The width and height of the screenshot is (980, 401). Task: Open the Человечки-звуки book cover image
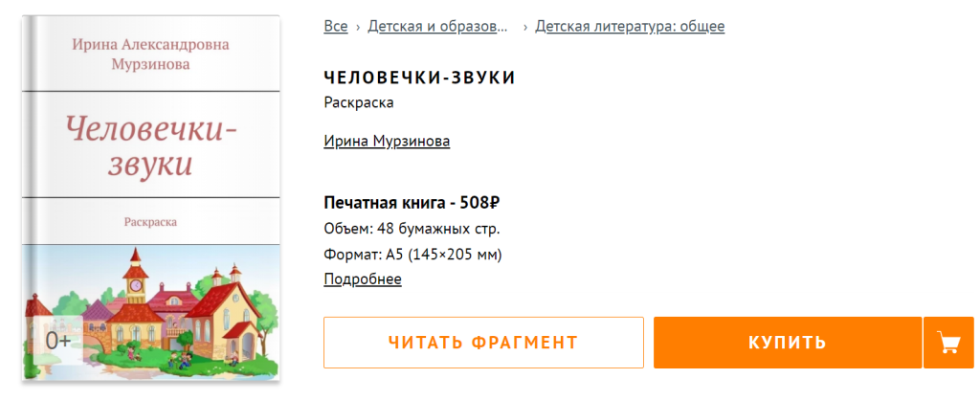coord(150,199)
